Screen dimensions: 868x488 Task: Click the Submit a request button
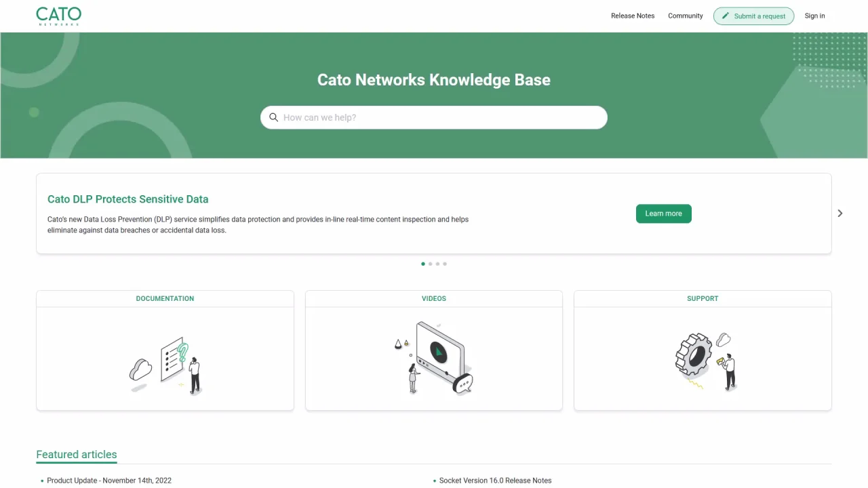[753, 16]
